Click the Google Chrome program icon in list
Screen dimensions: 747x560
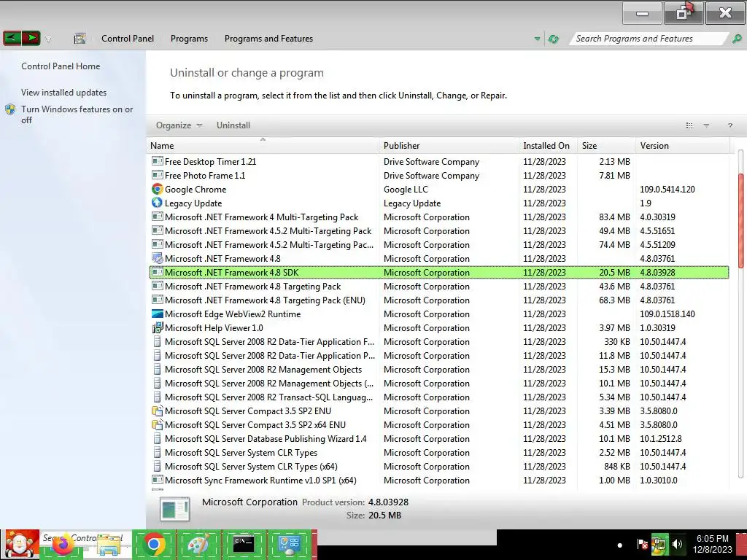[x=158, y=189]
